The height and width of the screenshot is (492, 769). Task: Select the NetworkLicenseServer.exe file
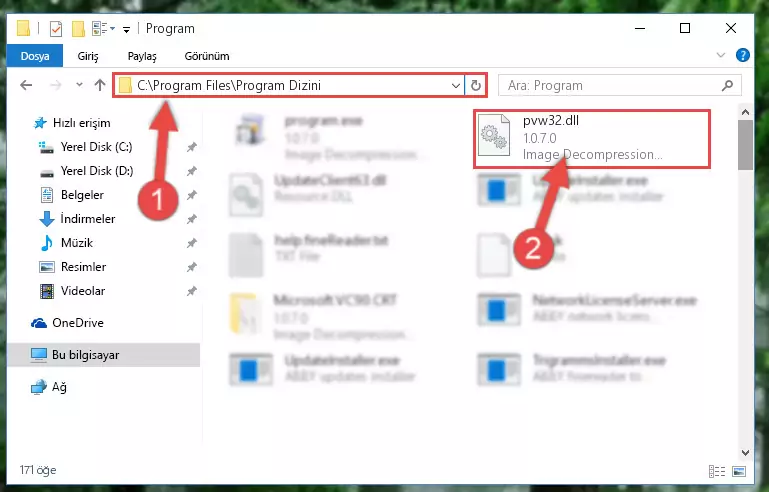click(588, 309)
